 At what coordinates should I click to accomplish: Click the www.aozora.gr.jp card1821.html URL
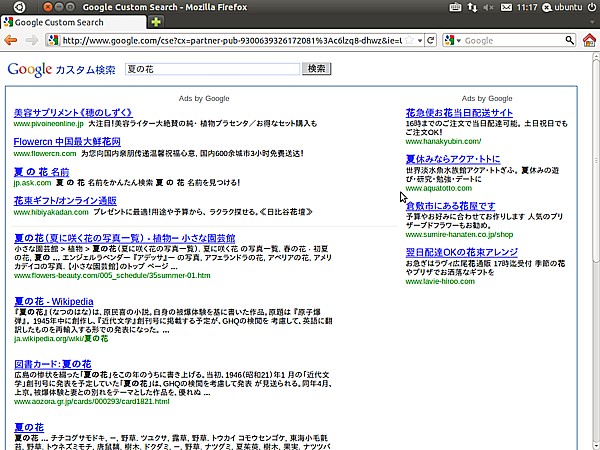[x=91, y=401]
